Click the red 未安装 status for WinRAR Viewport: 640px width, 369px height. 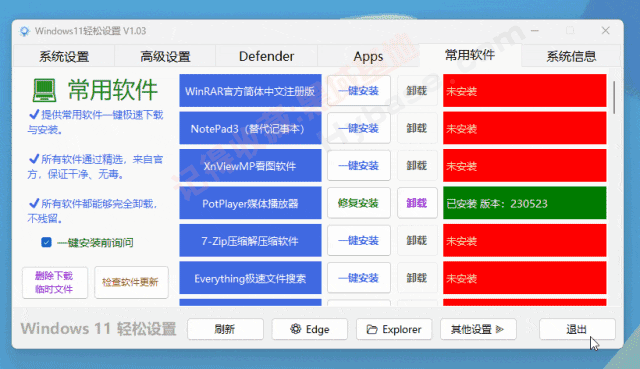pyautogui.click(x=524, y=91)
